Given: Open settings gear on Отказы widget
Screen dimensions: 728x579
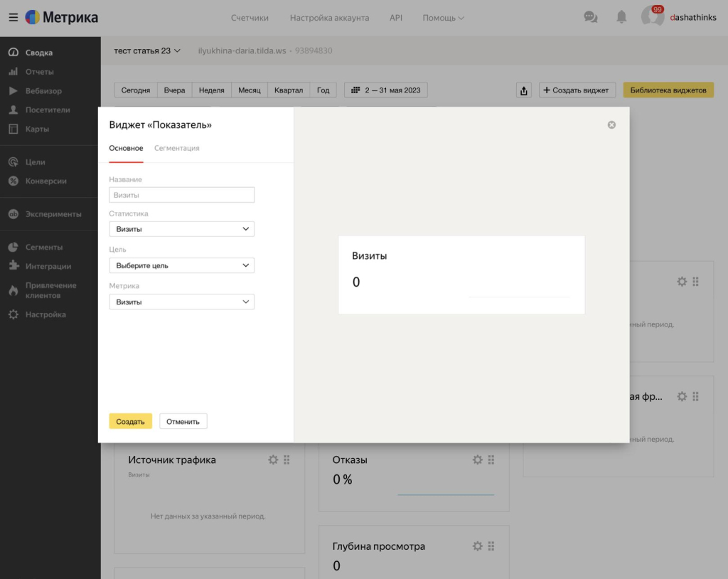Looking at the screenshot, I should pos(478,460).
